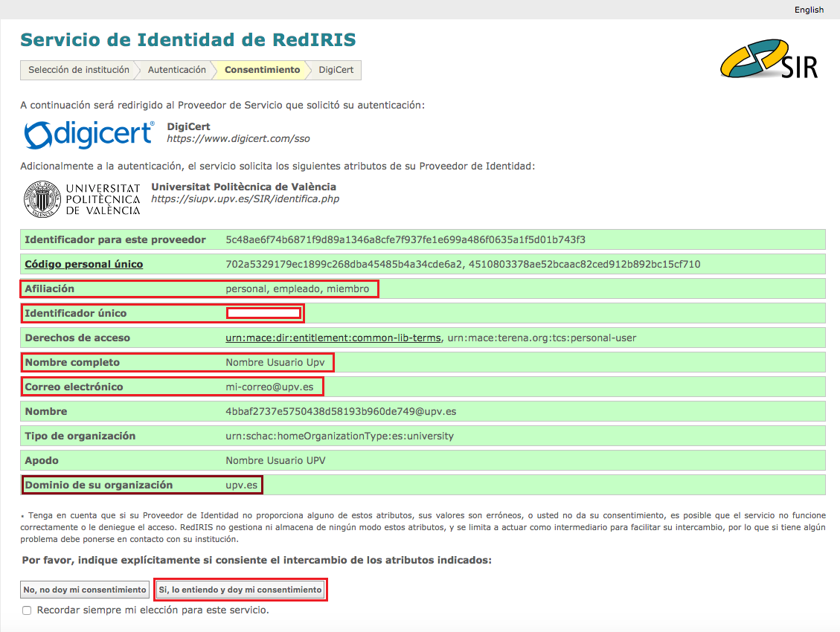The width and height of the screenshot is (840, 632).
Task: Open the common-lib-terms entitlement link
Action: pyautogui.click(x=333, y=338)
